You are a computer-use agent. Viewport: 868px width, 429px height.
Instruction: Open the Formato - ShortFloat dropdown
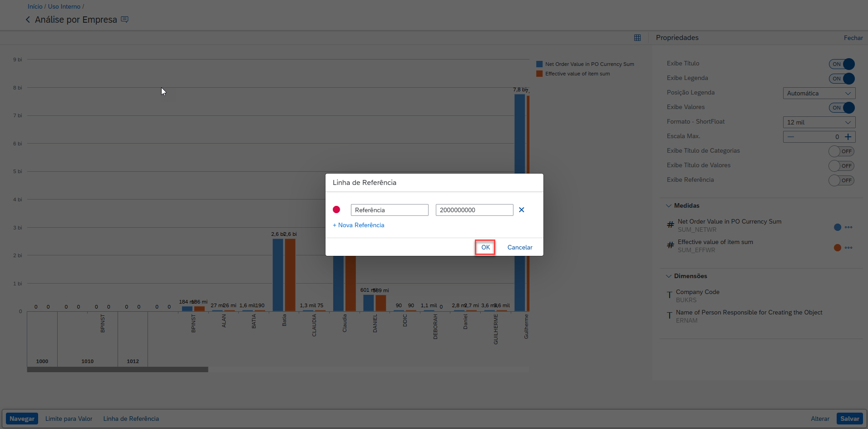point(819,122)
